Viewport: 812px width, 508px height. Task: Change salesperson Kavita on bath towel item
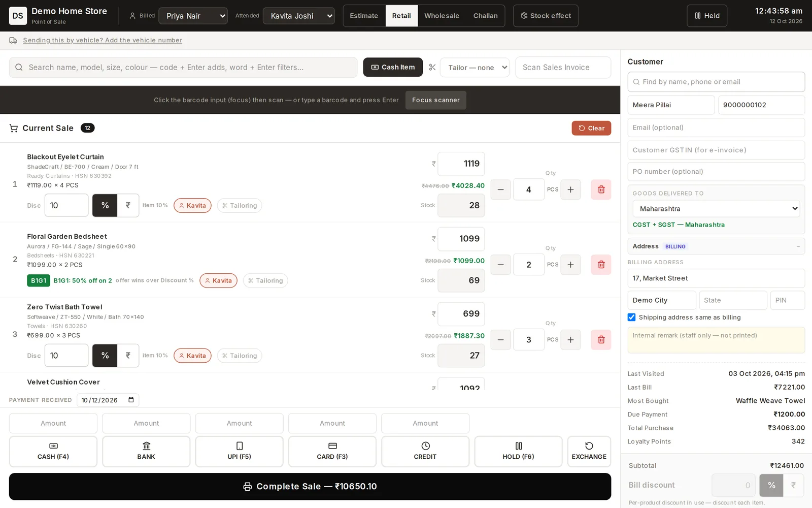(x=192, y=356)
